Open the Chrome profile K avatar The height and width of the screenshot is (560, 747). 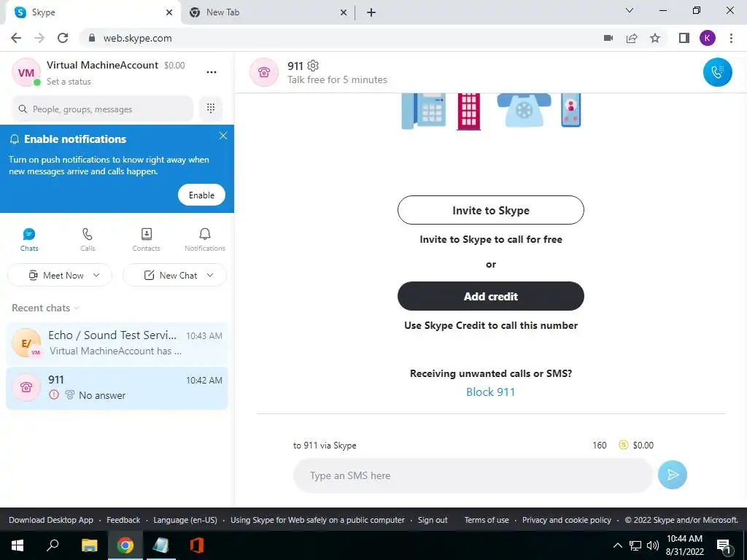(x=708, y=38)
